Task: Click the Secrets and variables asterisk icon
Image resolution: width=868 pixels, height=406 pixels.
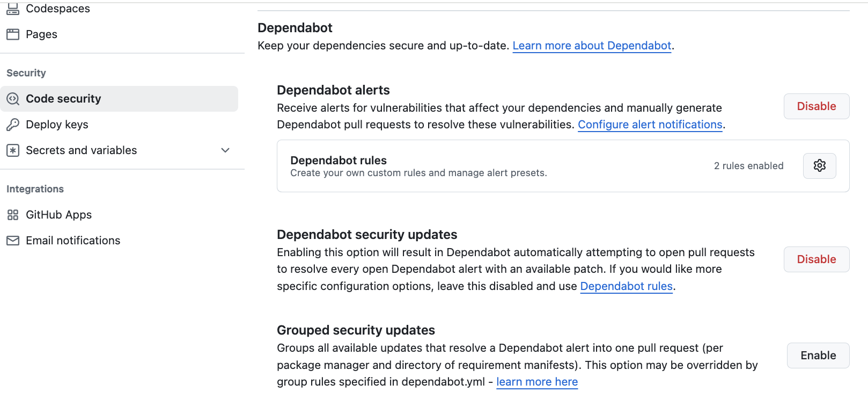Action: pyautogui.click(x=12, y=150)
